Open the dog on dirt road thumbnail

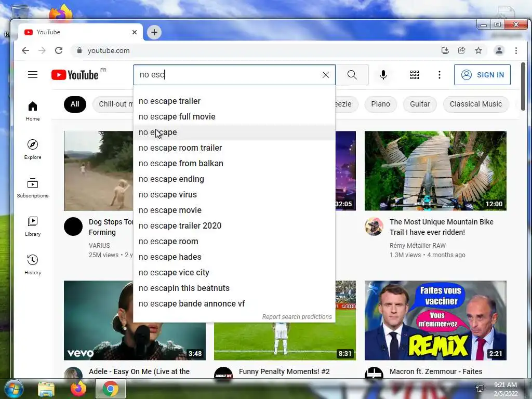(98, 170)
